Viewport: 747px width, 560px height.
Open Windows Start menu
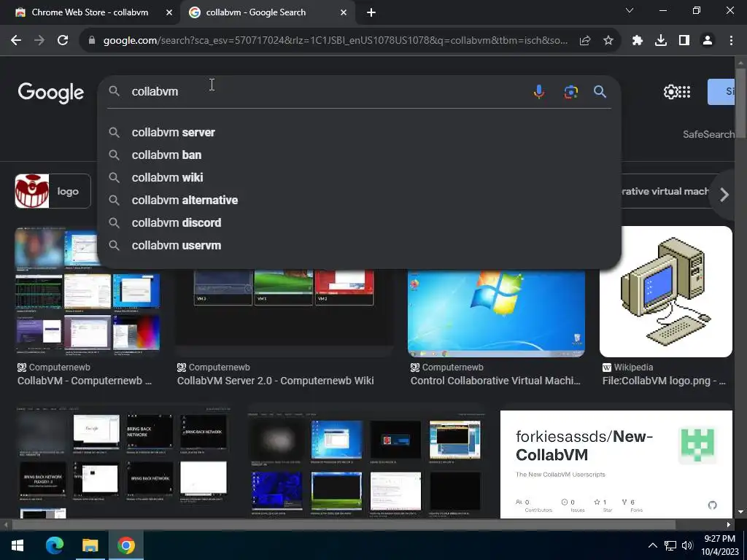(x=18, y=545)
